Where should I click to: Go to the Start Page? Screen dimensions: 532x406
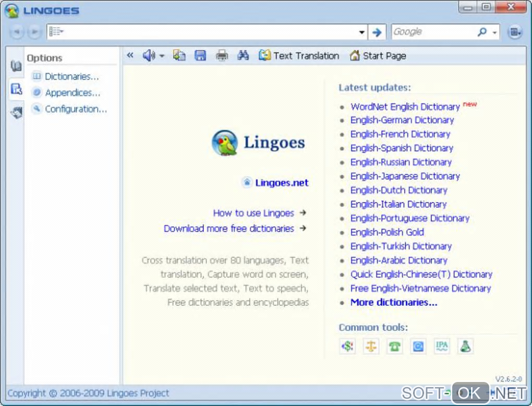click(x=378, y=55)
